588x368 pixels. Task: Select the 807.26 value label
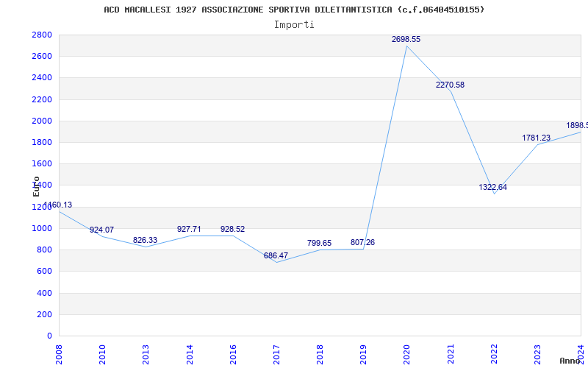362,243
